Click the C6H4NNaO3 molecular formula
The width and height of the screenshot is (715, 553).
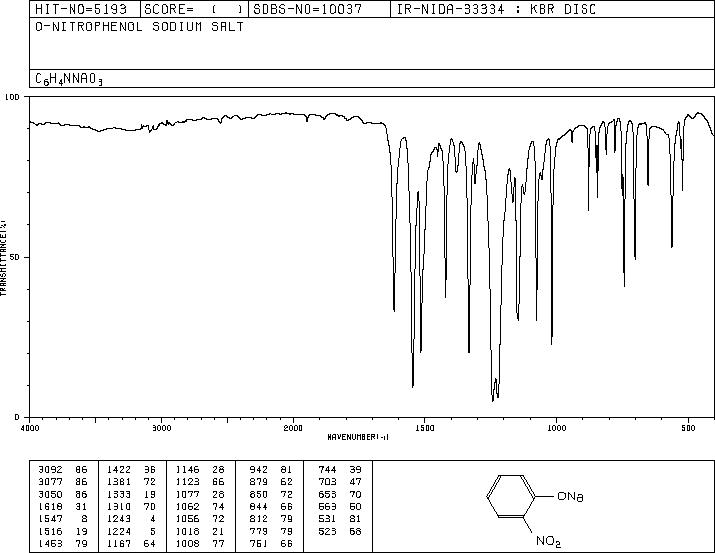(69, 79)
